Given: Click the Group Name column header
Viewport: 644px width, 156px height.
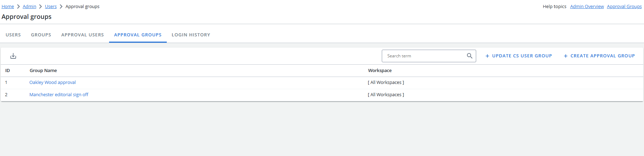Looking at the screenshot, I should (43, 71).
